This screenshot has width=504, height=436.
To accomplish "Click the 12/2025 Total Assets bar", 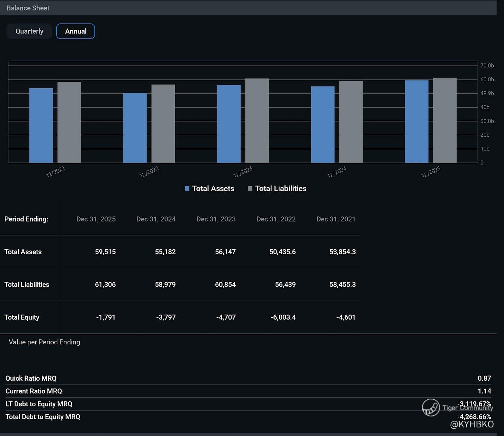I will [x=417, y=121].
